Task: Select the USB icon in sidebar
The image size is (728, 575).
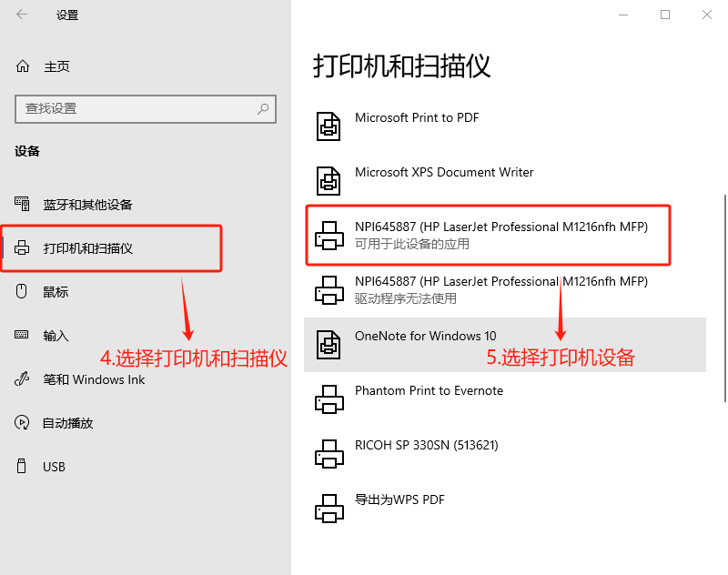Action: (x=21, y=466)
